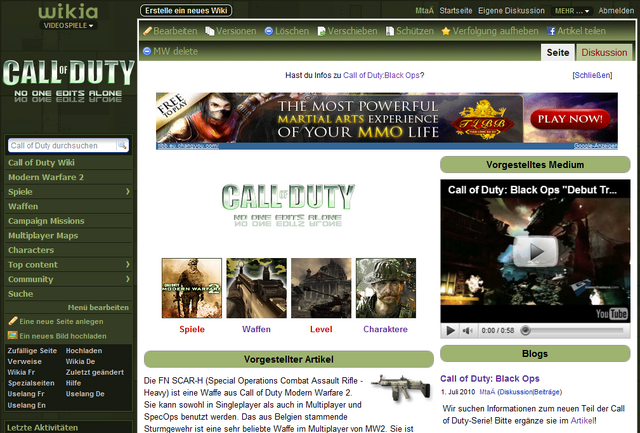The width and height of the screenshot is (640, 433).
Task: Switch to the Diskussion tab
Action: [x=604, y=53]
